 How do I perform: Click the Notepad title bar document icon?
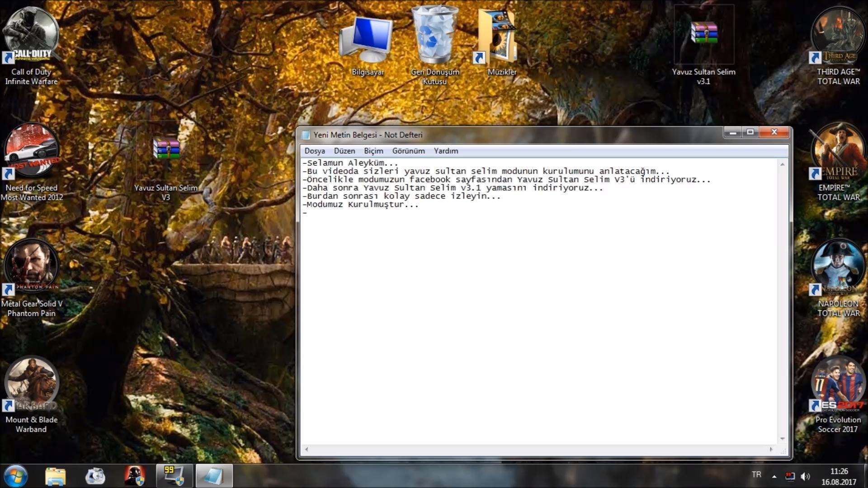tap(306, 135)
